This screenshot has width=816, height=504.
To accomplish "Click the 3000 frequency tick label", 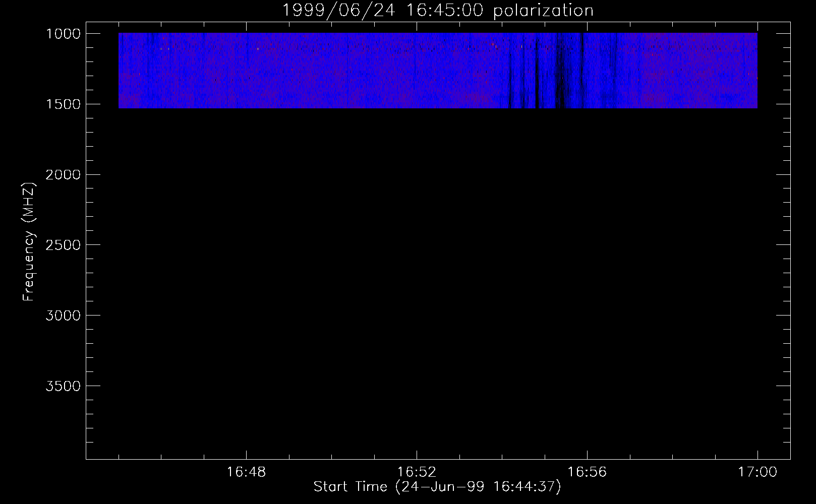I will (63, 316).
